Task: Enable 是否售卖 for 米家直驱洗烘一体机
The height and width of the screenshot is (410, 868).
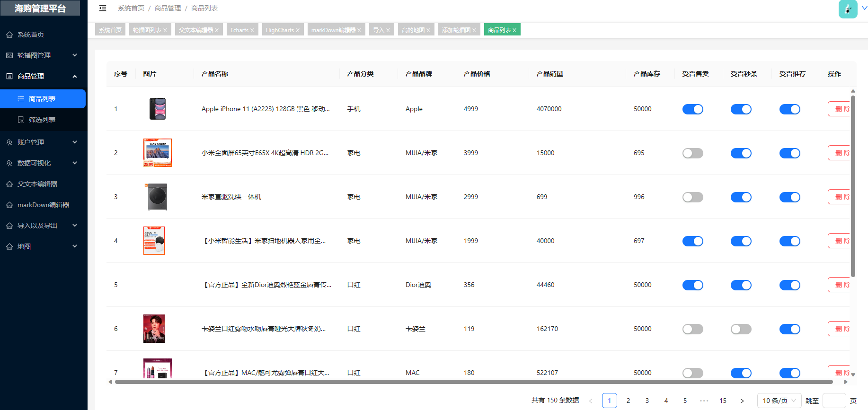Action: click(x=693, y=197)
